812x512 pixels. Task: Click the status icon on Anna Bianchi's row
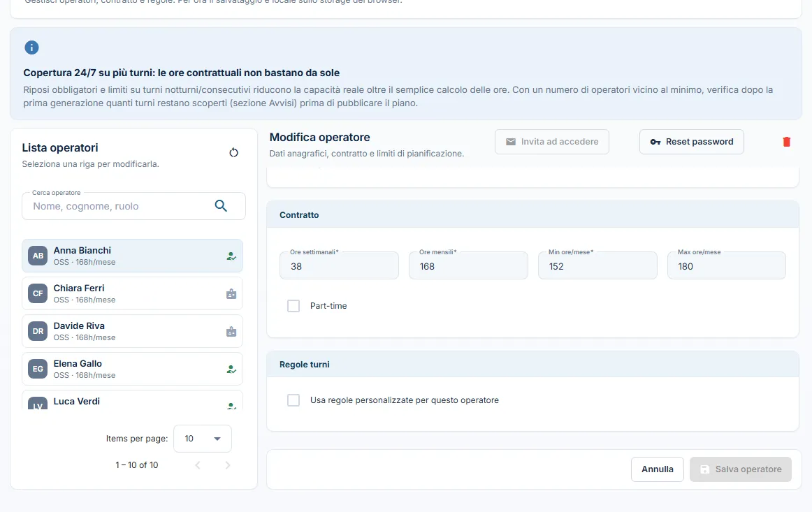point(231,256)
